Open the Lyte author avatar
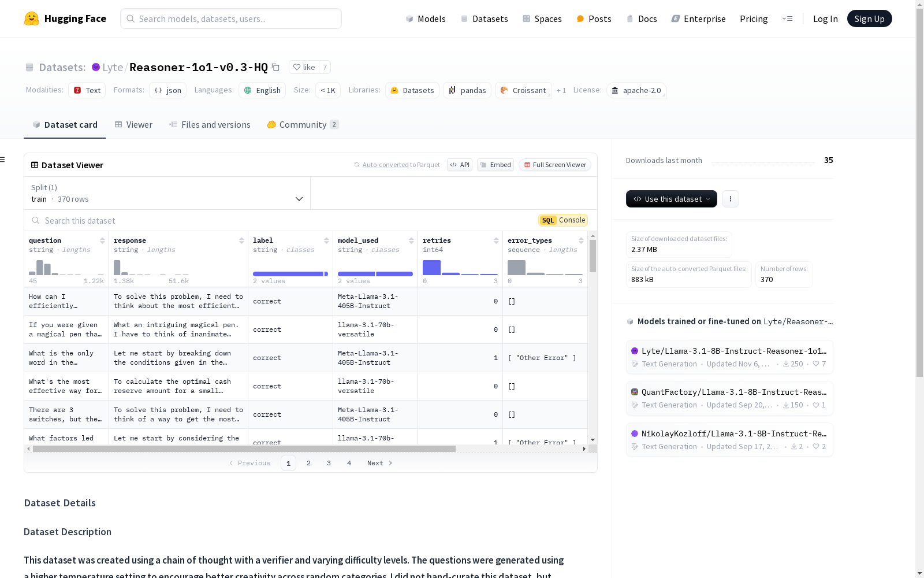 pos(96,67)
